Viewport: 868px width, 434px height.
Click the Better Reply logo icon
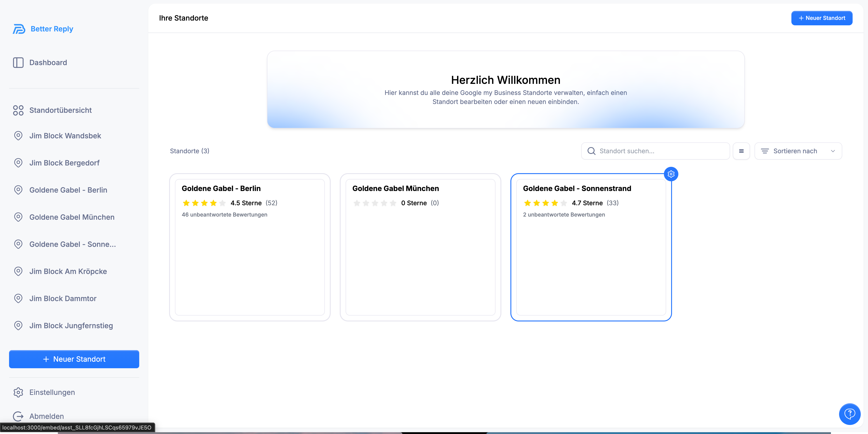(19, 29)
